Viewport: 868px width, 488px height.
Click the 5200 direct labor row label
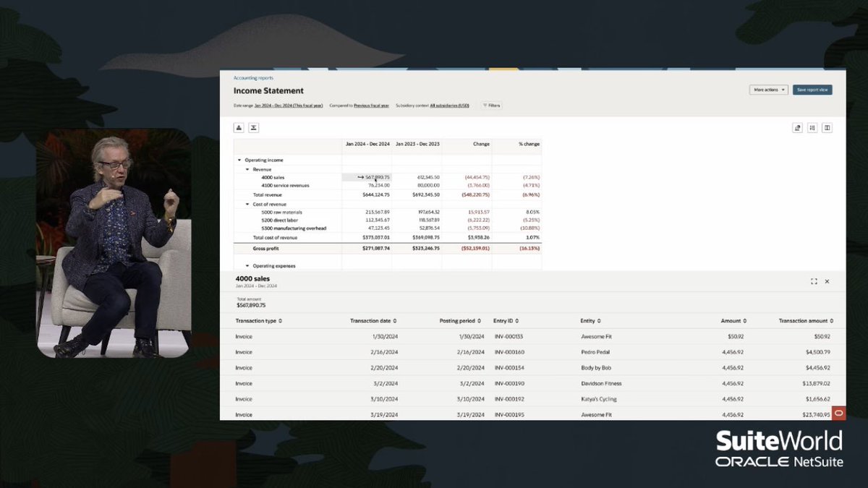click(x=279, y=220)
